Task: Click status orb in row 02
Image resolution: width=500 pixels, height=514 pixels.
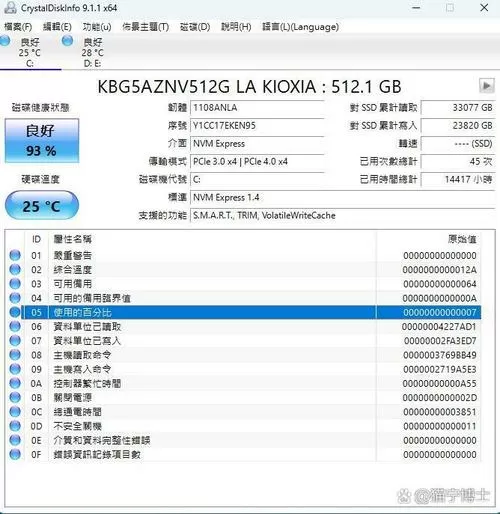Action: coord(15,269)
